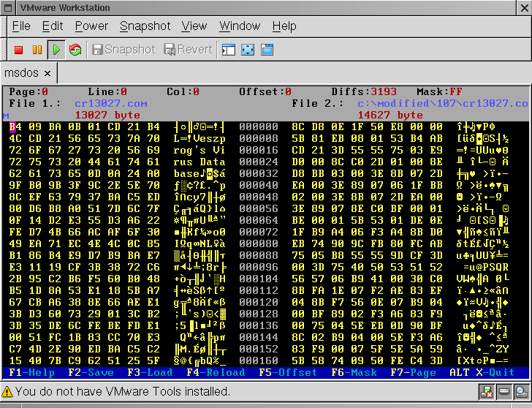Open the Power menu
This screenshot has height=408, width=532.
tap(91, 26)
